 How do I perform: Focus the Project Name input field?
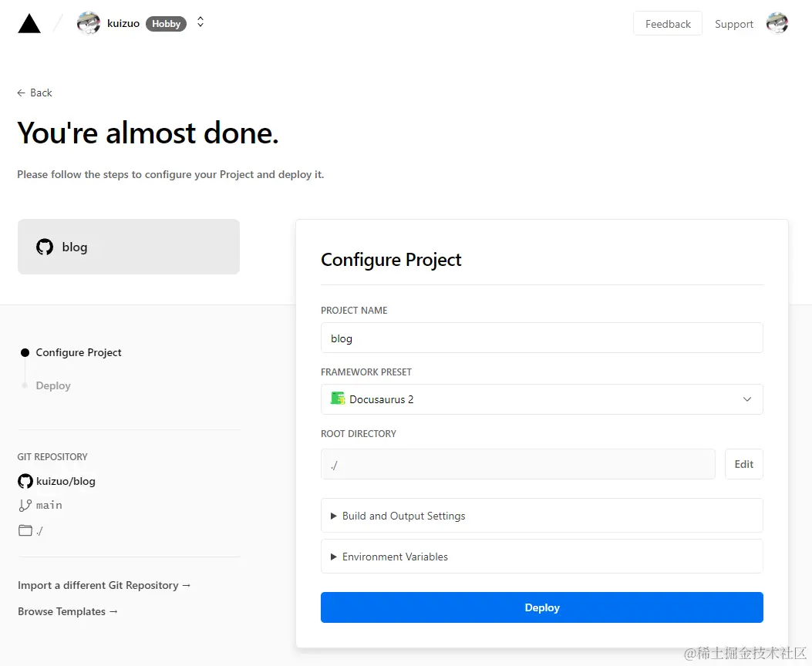[541, 338]
